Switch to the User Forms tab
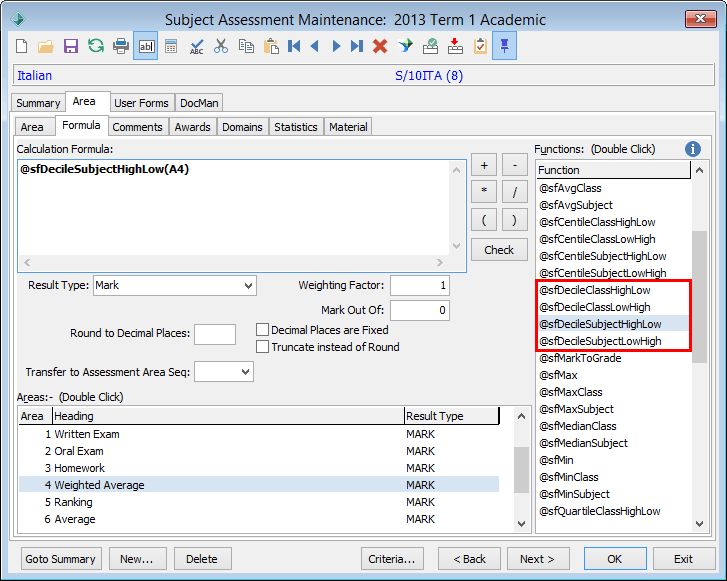The image size is (727, 581). tap(141, 103)
